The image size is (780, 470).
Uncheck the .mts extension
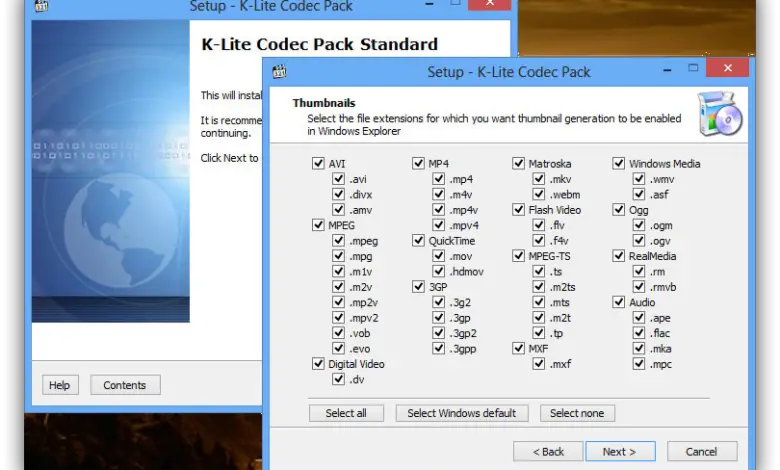[539, 302]
